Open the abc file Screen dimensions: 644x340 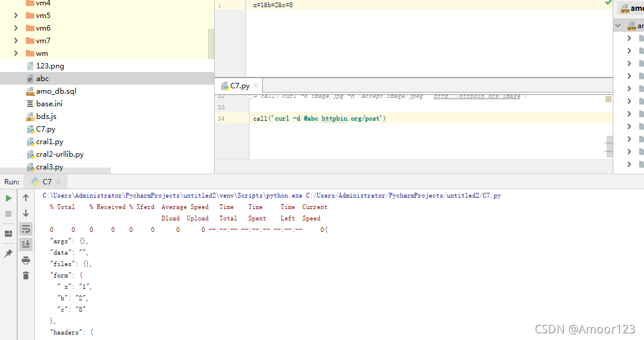click(42, 79)
